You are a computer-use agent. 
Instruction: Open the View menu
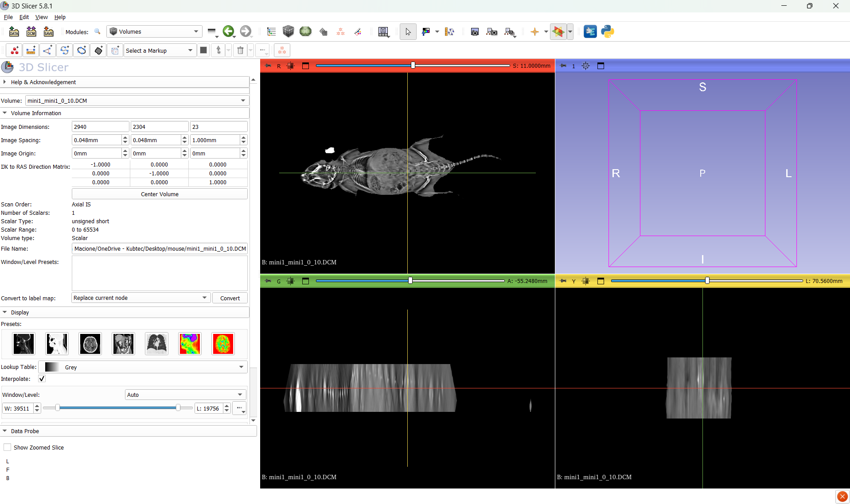click(41, 17)
